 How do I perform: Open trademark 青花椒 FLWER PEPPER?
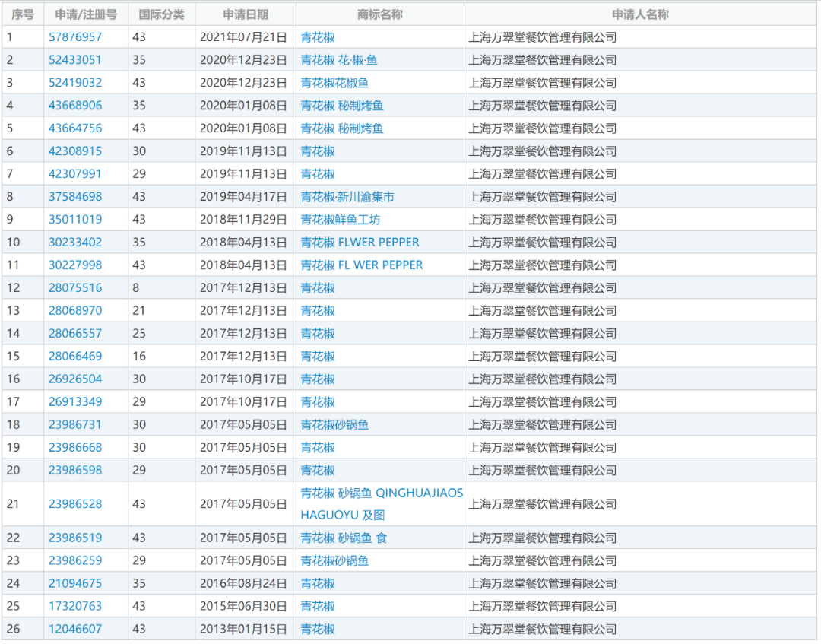click(360, 242)
